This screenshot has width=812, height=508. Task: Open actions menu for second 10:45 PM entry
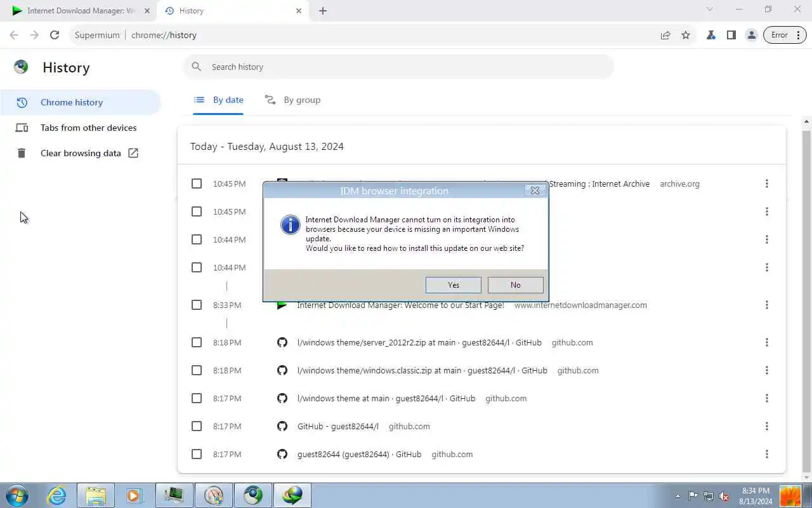tap(766, 211)
